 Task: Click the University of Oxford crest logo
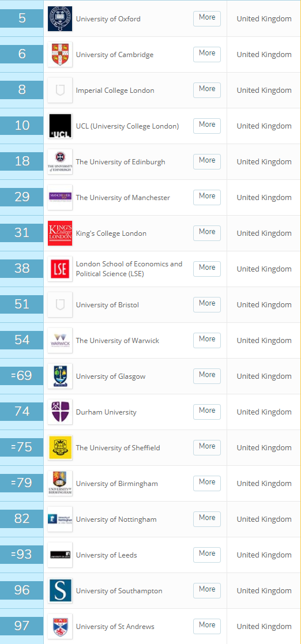60,18
